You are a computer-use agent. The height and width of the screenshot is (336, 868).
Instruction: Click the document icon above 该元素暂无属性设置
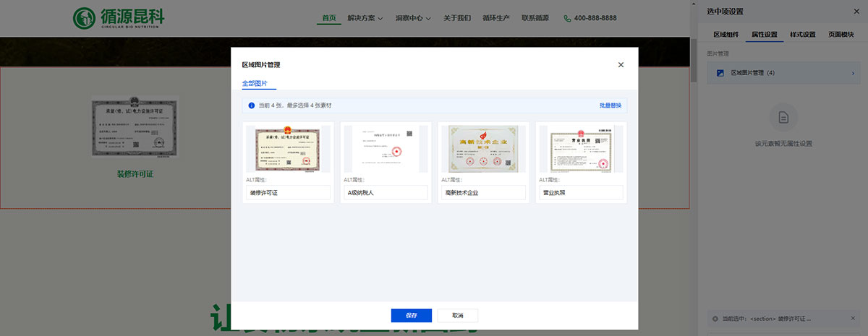pyautogui.click(x=783, y=117)
